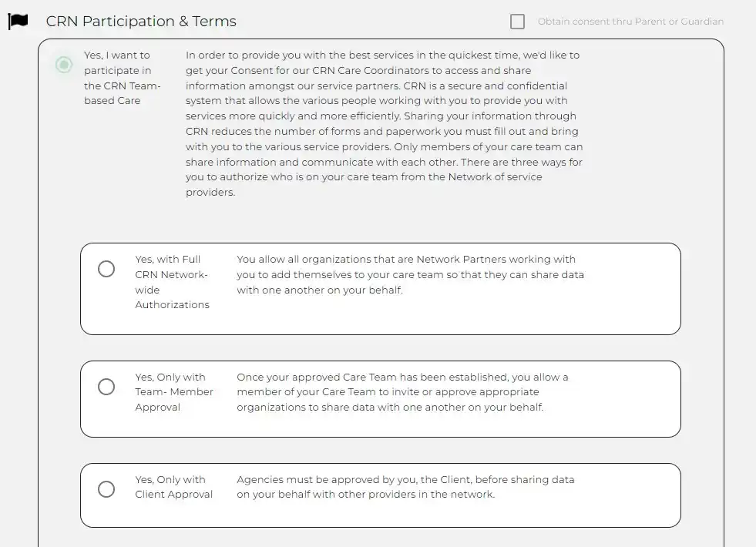Select Full CRN Network-wide Authorizations radio button
The height and width of the screenshot is (547, 756).
(106, 269)
